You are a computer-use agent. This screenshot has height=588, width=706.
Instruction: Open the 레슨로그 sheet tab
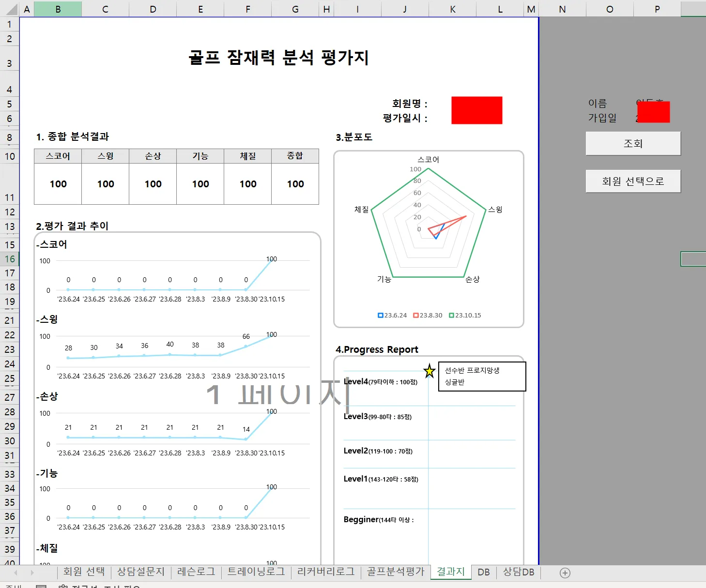click(196, 572)
